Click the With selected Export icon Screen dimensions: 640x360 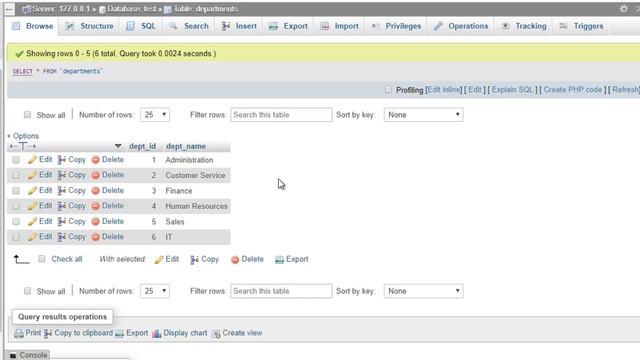pos(279,260)
